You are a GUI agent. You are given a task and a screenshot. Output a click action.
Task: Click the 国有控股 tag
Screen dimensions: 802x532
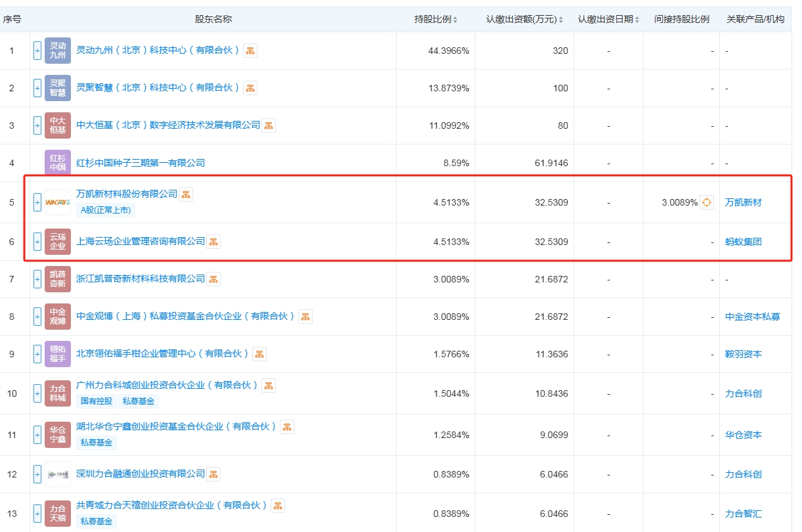point(97,401)
